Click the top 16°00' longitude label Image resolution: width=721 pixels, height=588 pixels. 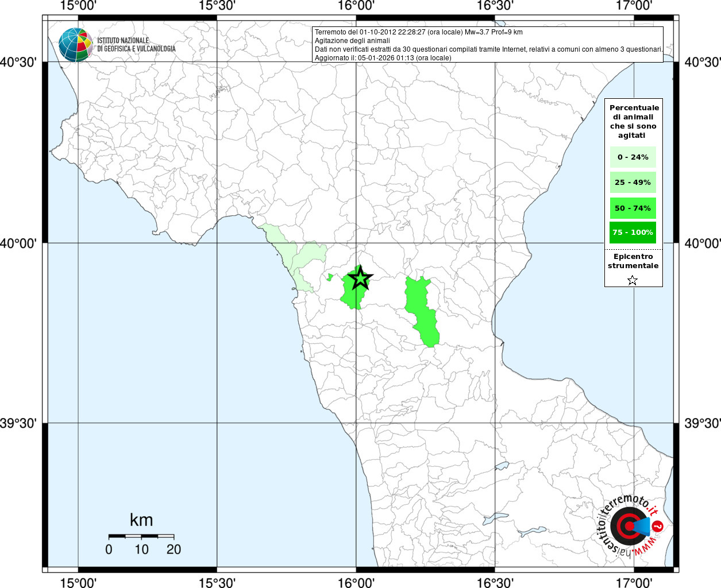356,6
